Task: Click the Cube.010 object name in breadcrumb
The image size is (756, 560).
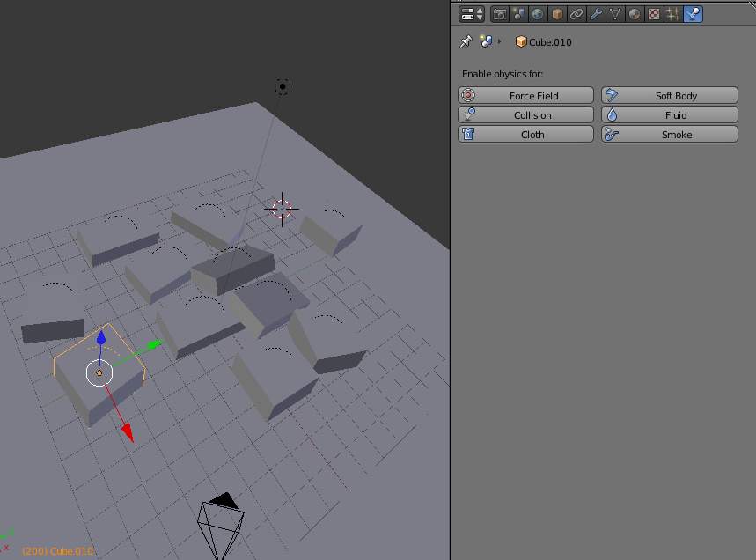Action: [550, 42]
